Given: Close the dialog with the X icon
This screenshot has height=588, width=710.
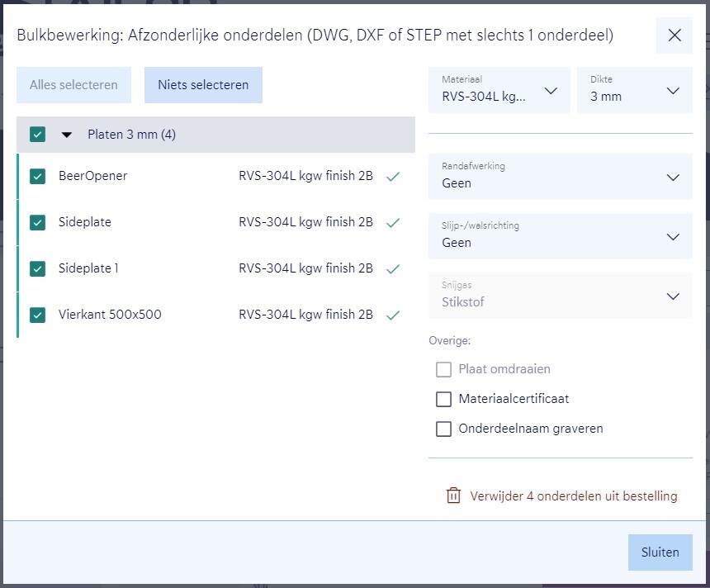Looking at the screenshot, I should click(x=674, y=36).
